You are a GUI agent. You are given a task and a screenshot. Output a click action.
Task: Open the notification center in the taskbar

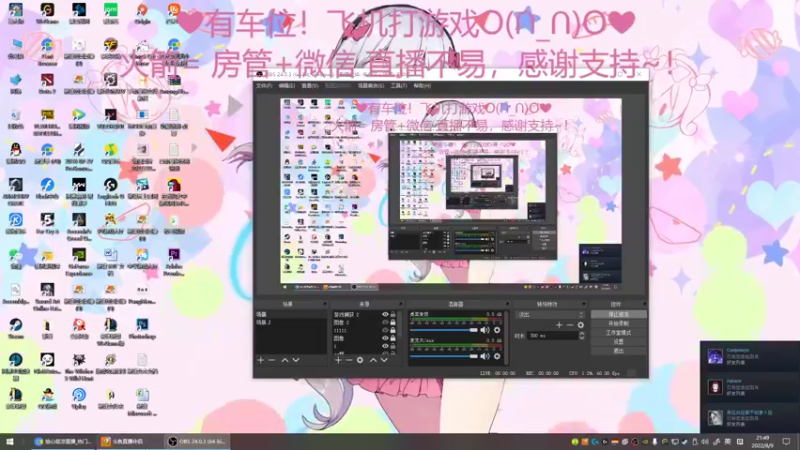point(786,441)
